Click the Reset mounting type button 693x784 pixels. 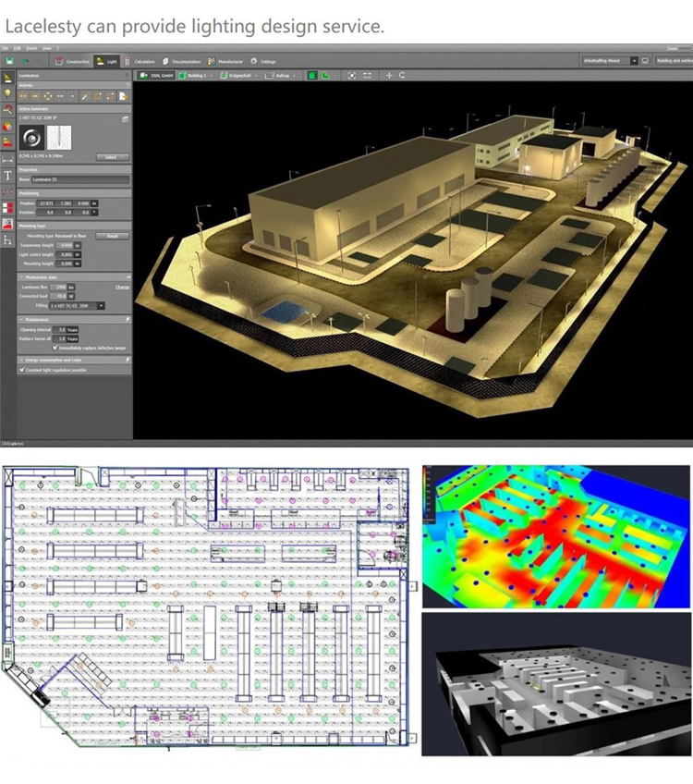(x=113, y=236)
